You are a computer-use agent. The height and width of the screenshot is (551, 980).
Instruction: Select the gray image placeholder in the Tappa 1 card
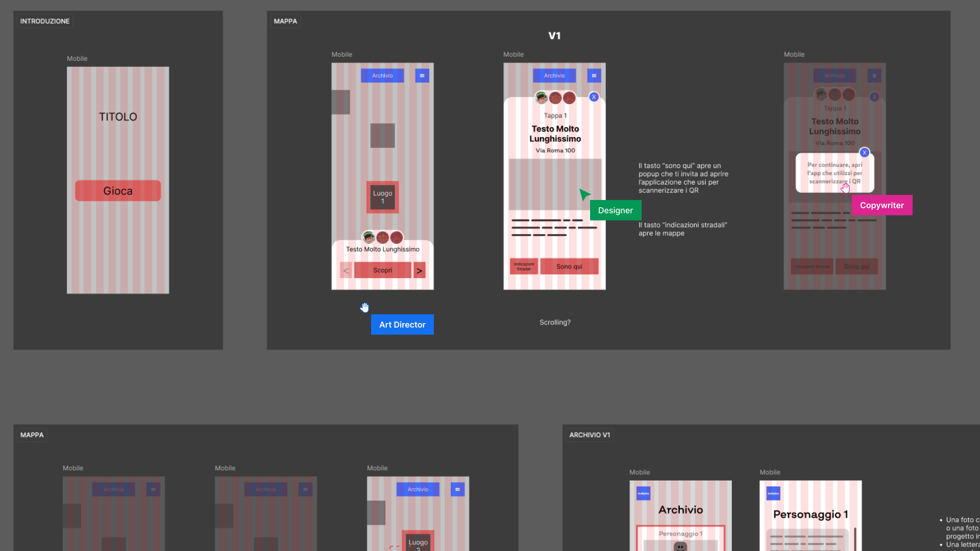click(555, 184)
